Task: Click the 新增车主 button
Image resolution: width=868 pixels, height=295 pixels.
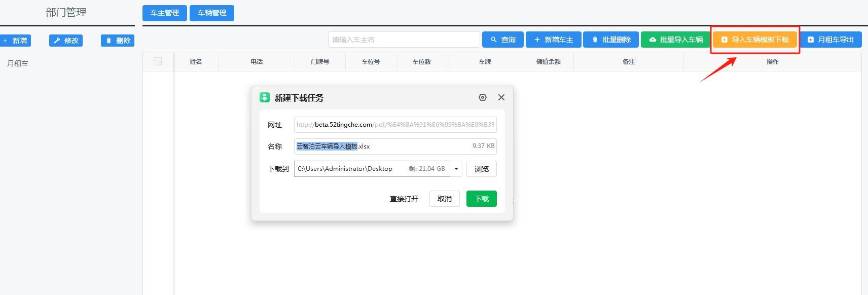Action: click(553, 40)
